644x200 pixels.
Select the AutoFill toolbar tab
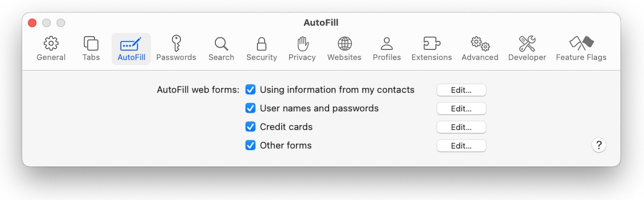131,49
